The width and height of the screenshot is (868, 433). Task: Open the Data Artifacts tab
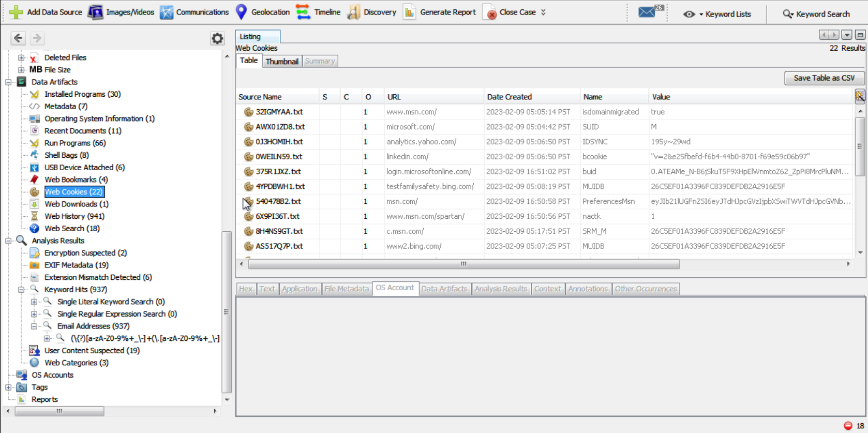click(x=444, y=289)
